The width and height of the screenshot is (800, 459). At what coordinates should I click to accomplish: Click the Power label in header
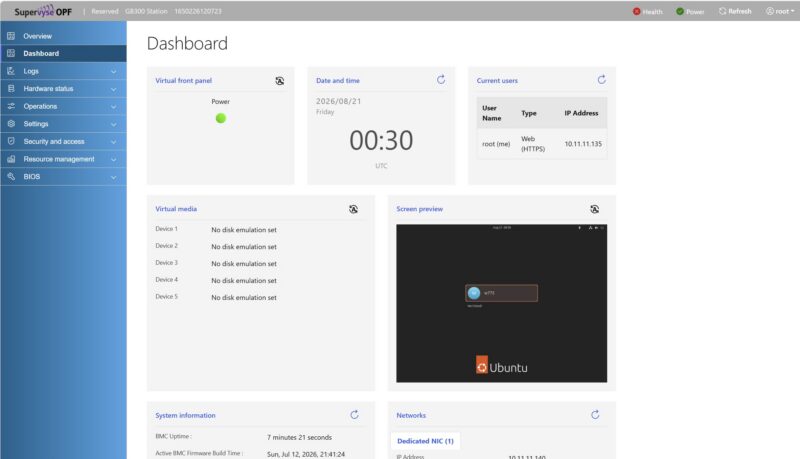pos(695,12)
